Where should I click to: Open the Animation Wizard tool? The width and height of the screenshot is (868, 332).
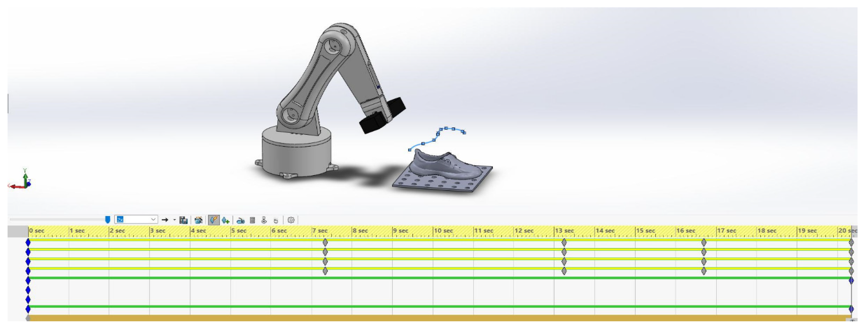point(198,220)
